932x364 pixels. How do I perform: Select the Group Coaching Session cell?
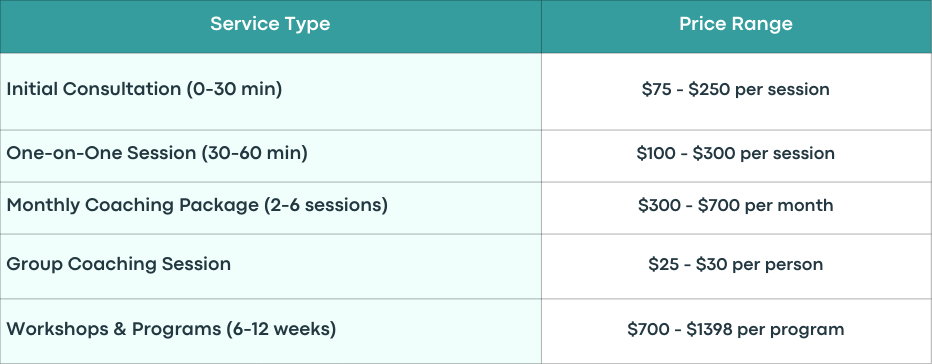[270, 266]
